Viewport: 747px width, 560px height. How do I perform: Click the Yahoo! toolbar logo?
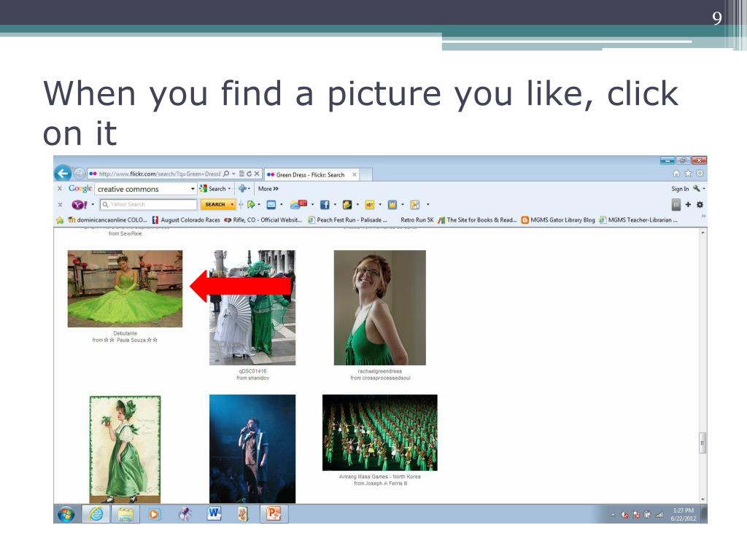tap(79, 205)
